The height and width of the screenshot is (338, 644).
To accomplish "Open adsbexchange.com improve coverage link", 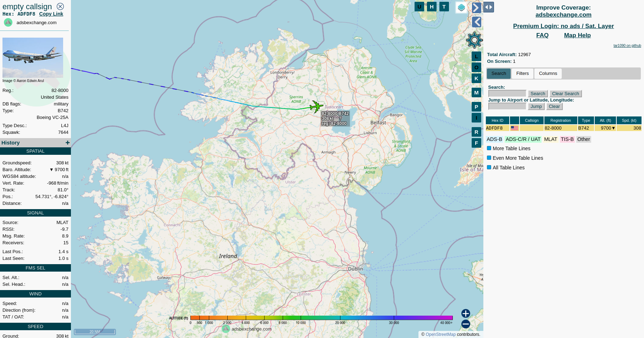I will [563, 15].
